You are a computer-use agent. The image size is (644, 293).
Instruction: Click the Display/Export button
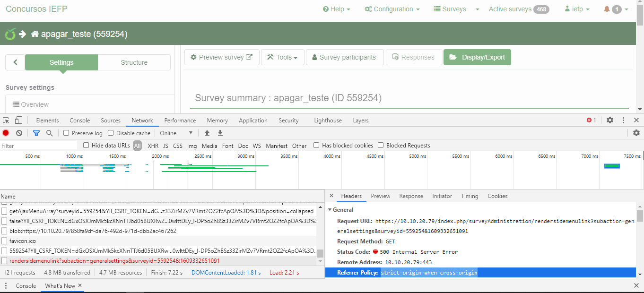[x=477, y=57]
